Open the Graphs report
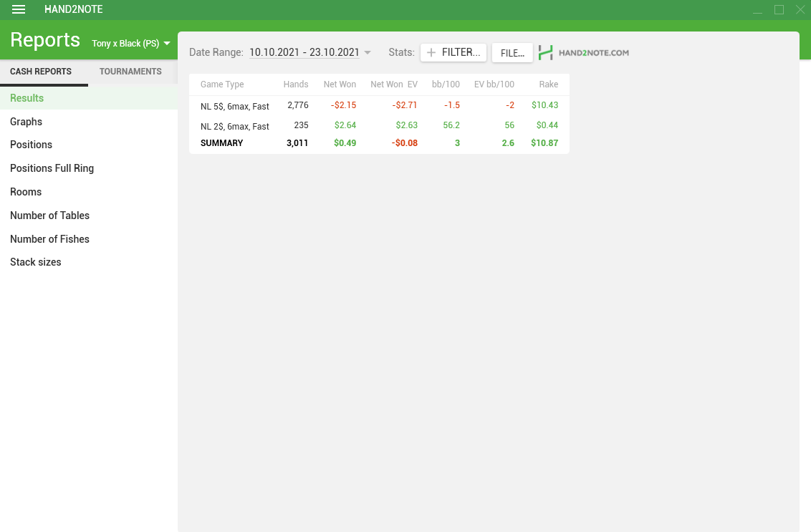Screen dimensions: 811x532 pyautogui.click(x=88, y=122)
